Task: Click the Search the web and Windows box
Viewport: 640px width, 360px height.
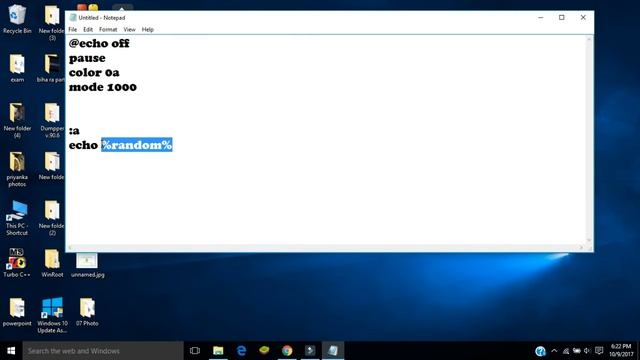Action: point(103,351)
